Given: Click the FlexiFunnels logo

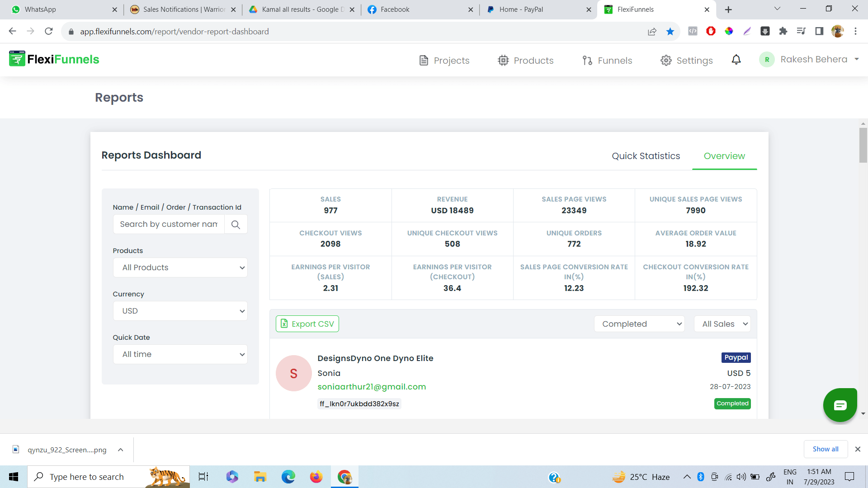Looking at the screenshot, I should [x=54, y=59].
